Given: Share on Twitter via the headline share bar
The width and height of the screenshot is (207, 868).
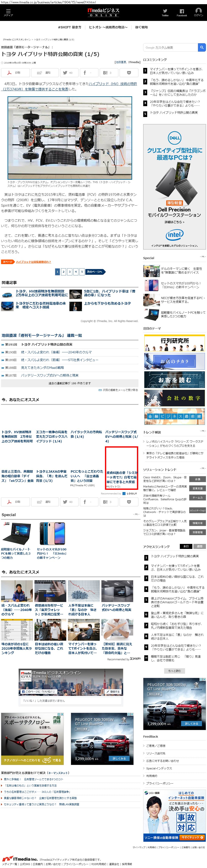Looking at the screenshot, I should click(69, 73).
